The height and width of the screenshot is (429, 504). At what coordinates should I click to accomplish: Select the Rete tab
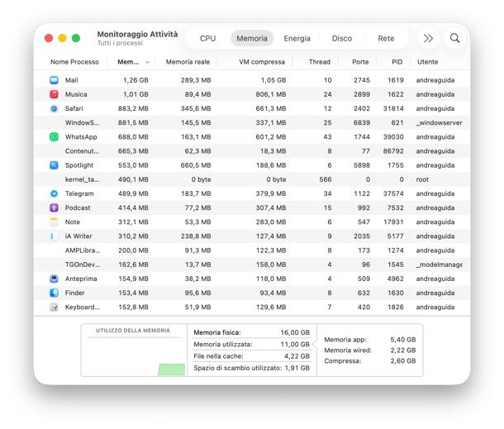(x=386, y=38)
